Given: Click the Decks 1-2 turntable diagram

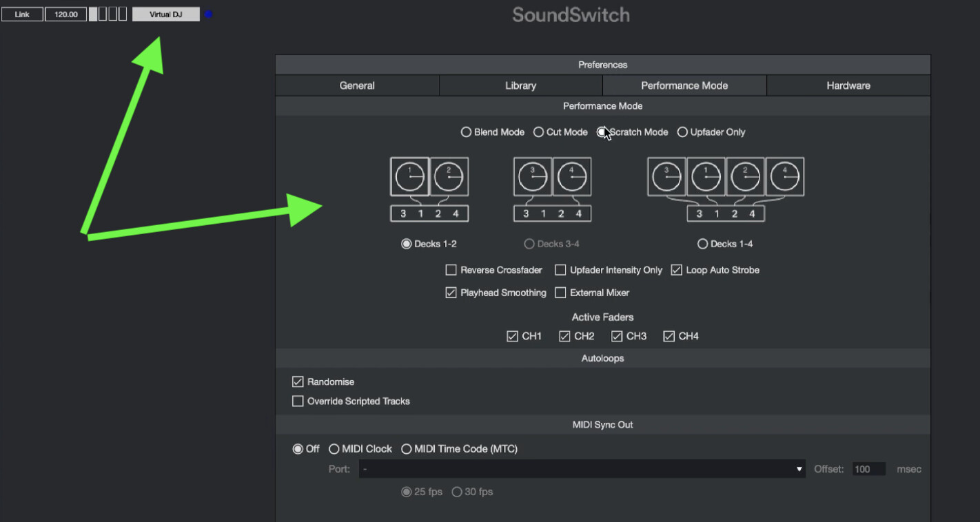Looking at the screenshot, I should 429,189.
